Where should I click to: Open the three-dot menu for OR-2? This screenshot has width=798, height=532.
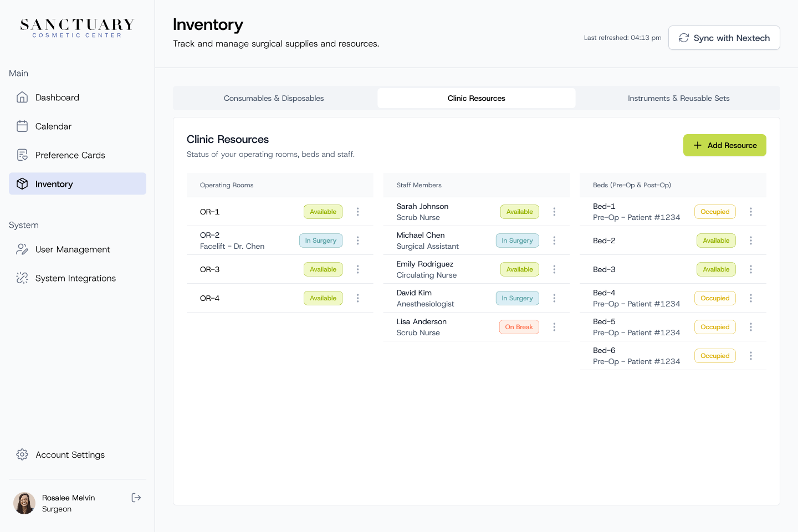(x=358, y=241)
